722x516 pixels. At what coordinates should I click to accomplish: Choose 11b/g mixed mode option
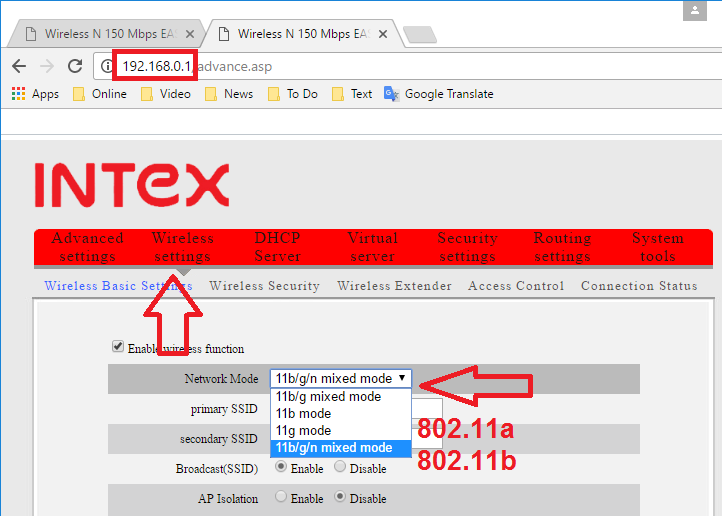coord(341,396)
